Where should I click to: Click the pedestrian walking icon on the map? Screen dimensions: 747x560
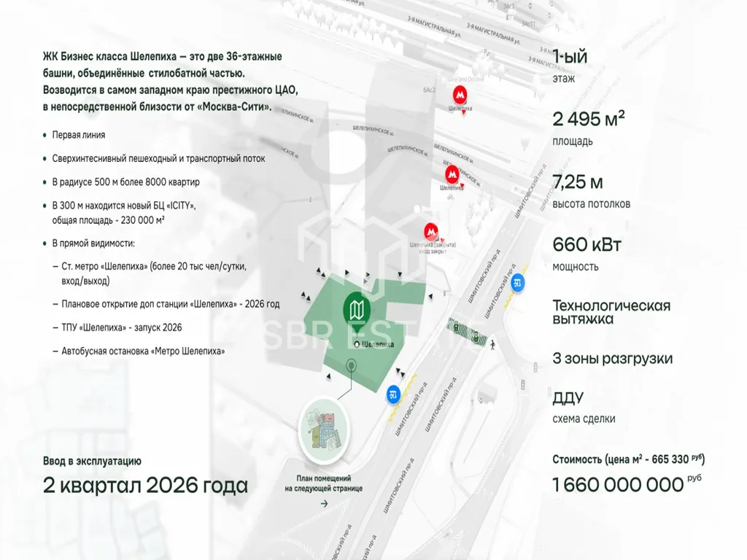(493, 343)
